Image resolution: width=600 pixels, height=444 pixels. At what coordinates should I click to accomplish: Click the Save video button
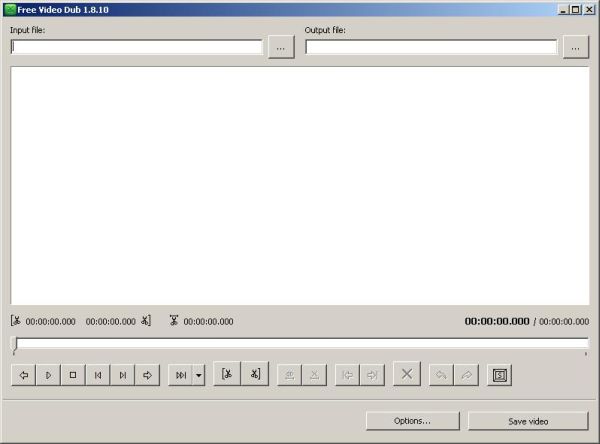[528, 421]
